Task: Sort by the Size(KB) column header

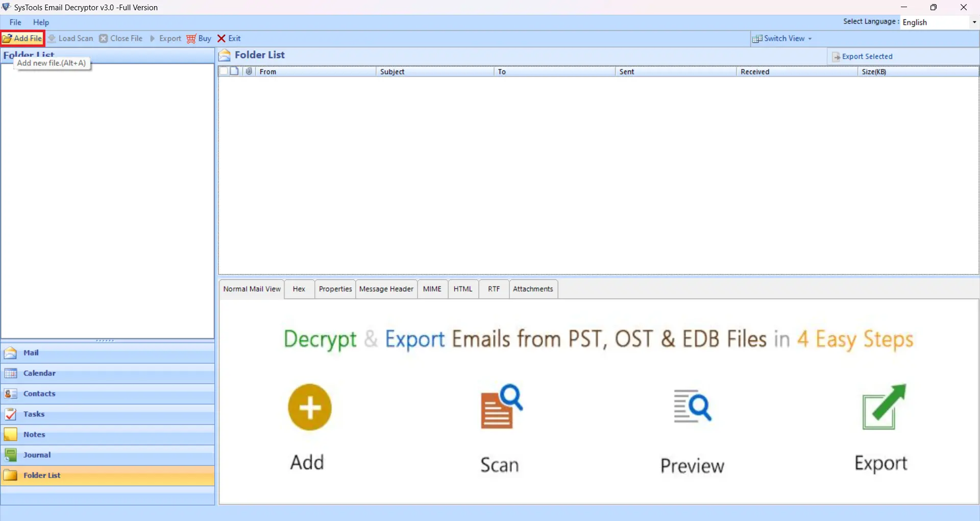Action: pyautogui.click(x=918, y=72)
